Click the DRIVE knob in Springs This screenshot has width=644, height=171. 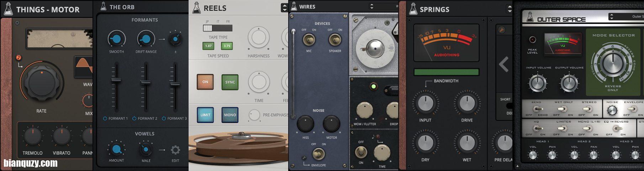tap(467, 104)
